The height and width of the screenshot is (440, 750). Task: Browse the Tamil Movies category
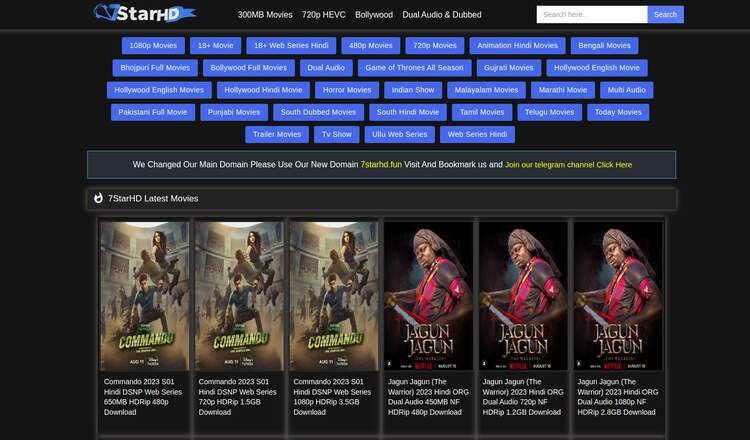pyautogui.click(x=482, y=112)
